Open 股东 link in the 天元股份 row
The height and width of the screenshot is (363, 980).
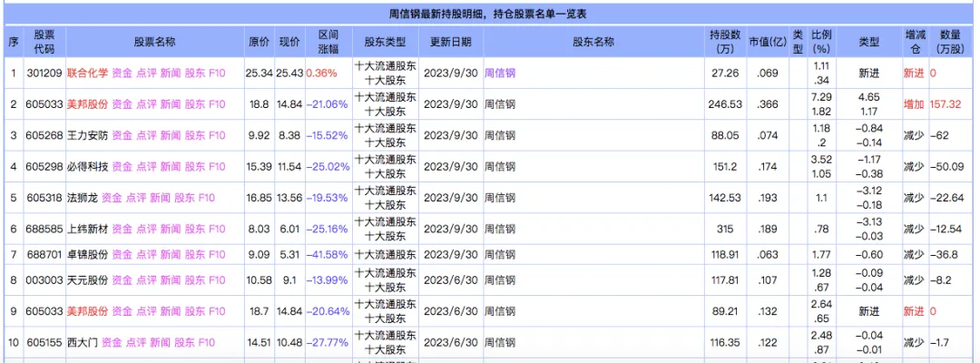(x=195, y=280)
